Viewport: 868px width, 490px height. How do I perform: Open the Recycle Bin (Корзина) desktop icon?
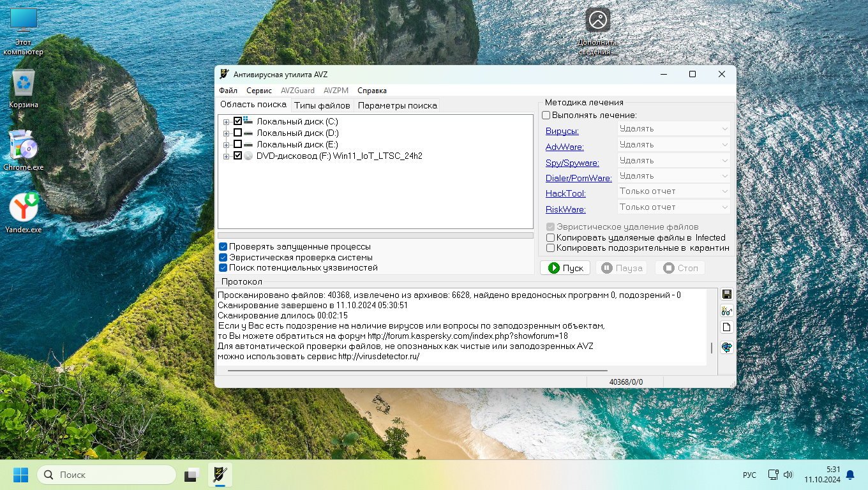(24, 89)
